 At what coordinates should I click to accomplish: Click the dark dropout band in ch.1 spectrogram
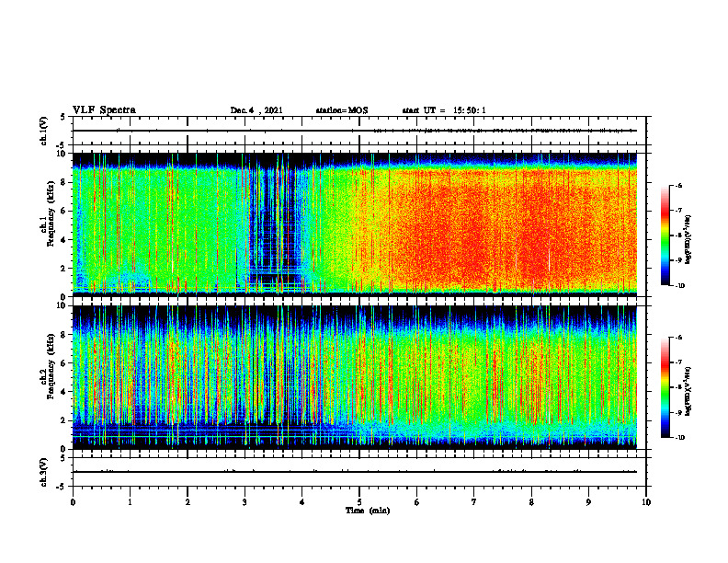[x=272, y=223]
